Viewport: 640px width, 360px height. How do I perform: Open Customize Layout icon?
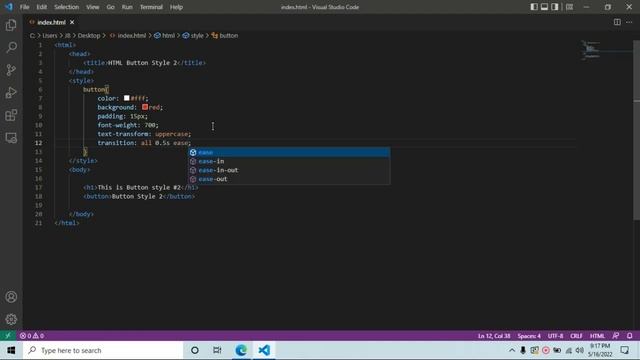[569, 7]
